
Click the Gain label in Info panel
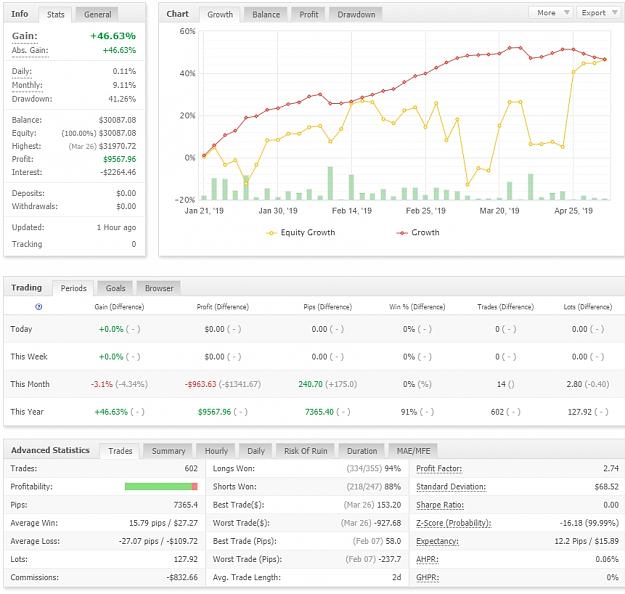[25, 36]
